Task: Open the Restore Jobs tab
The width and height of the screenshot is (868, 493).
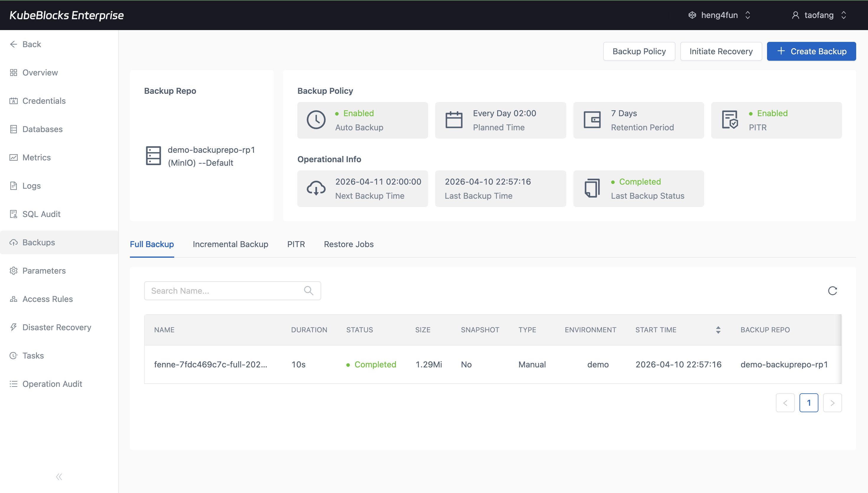Action: tap(348, 244)
